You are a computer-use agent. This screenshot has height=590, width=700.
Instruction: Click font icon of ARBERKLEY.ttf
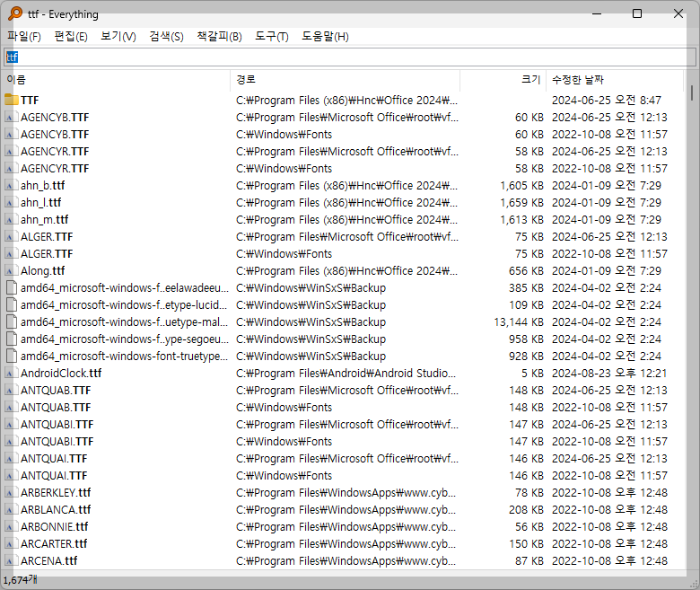(10, 493)
